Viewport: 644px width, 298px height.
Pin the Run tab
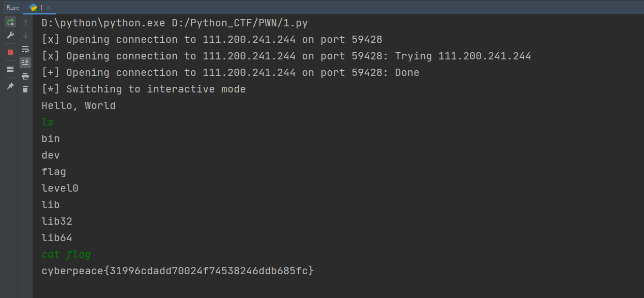click(x=10, y=87)
